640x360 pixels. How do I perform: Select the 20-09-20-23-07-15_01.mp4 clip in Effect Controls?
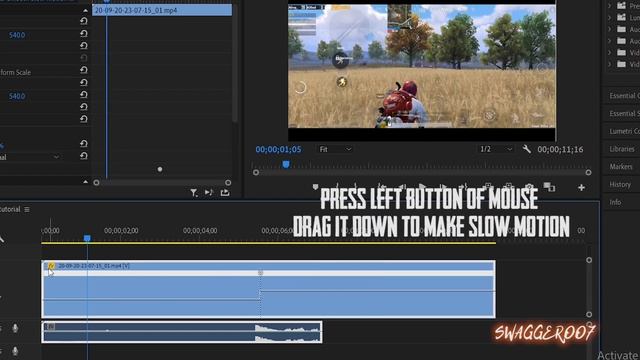pos(162,10)
